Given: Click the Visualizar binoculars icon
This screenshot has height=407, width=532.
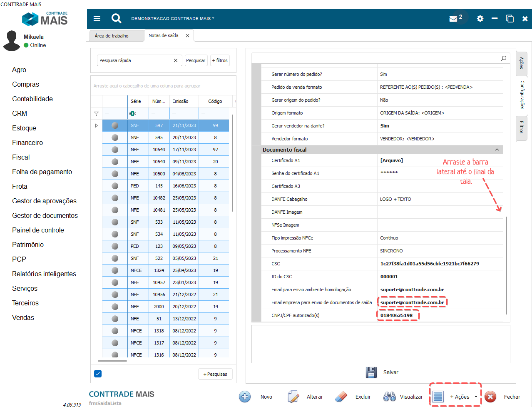Looking at the screenshot, I should point(390,397).
